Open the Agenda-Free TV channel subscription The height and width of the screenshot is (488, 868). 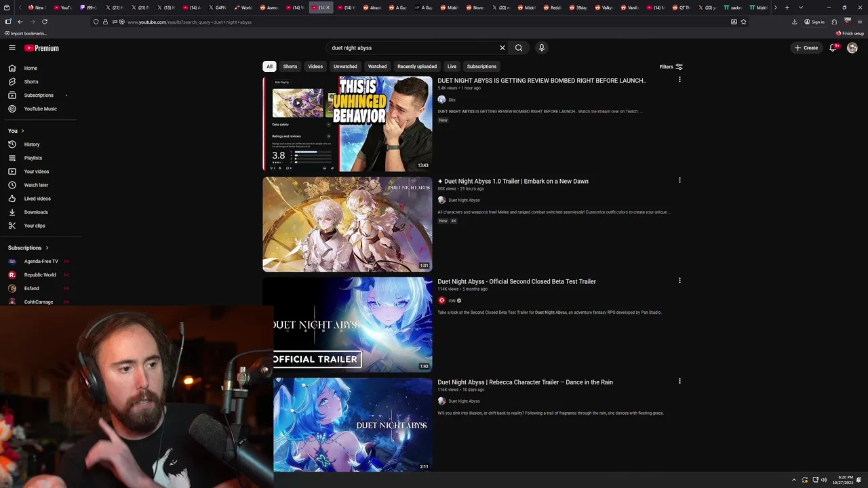coord(41,262)
